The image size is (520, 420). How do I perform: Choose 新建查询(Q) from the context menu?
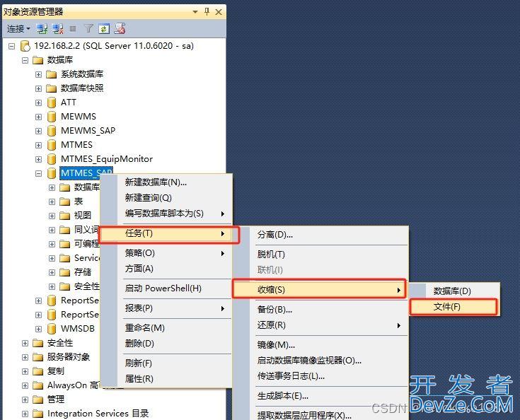pos(166,198)
